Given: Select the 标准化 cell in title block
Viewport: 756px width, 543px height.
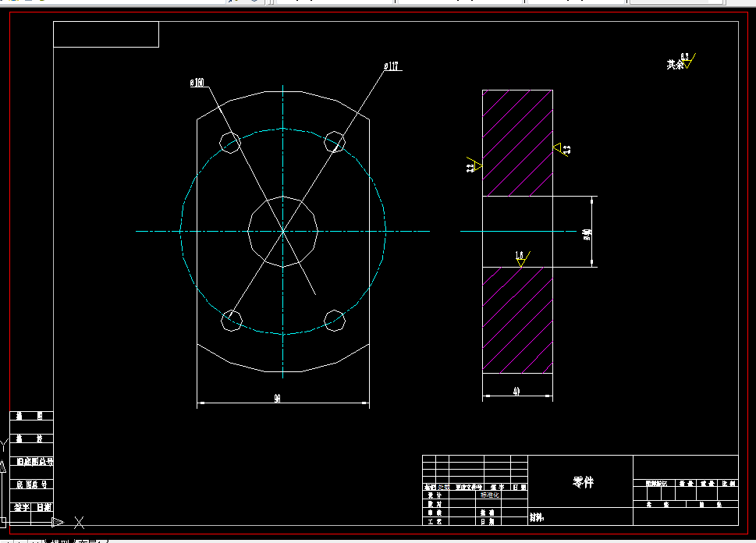Looking at the screenshot, I should tap(490, 495).
